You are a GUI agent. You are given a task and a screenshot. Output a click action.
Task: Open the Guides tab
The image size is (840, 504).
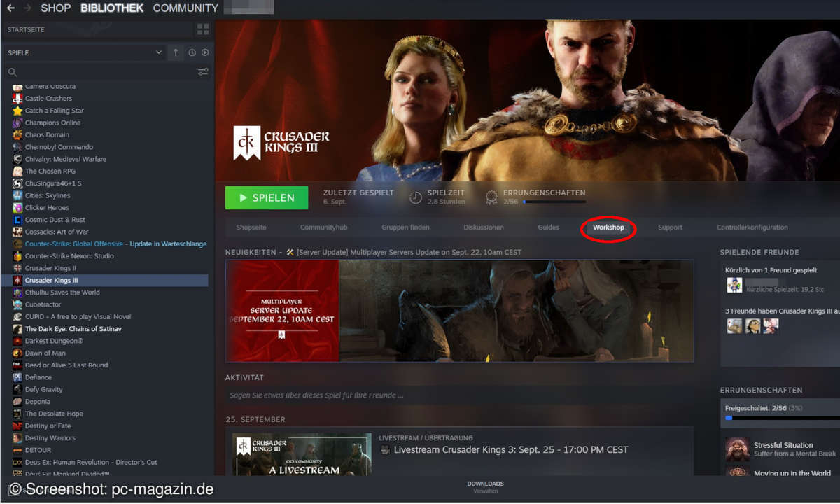click(x=549, y=227)
